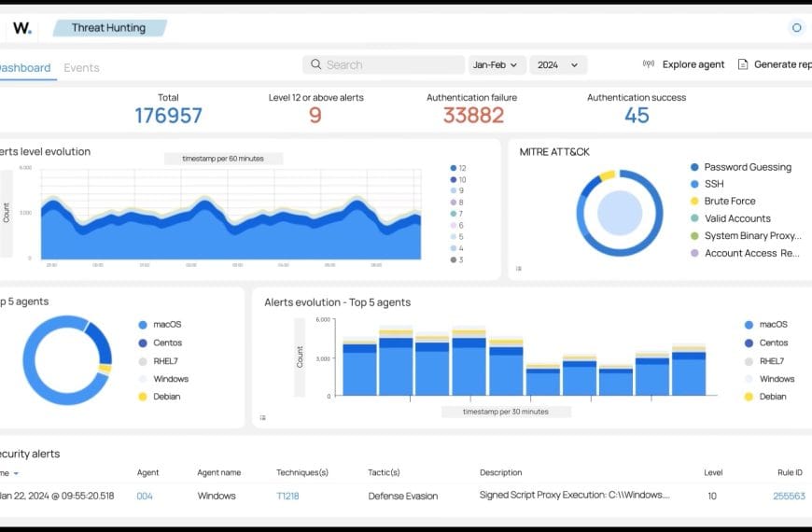
Task: Click the Total 176957 metric
Action: (168, 116)
